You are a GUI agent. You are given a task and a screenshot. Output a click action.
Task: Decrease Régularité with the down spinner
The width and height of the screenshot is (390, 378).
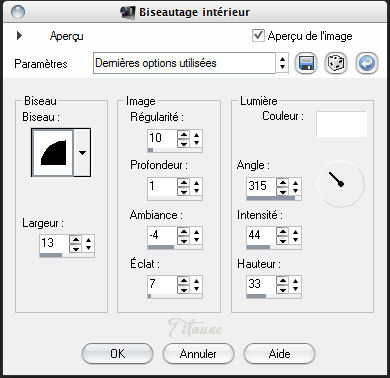(x=183, y=143)
